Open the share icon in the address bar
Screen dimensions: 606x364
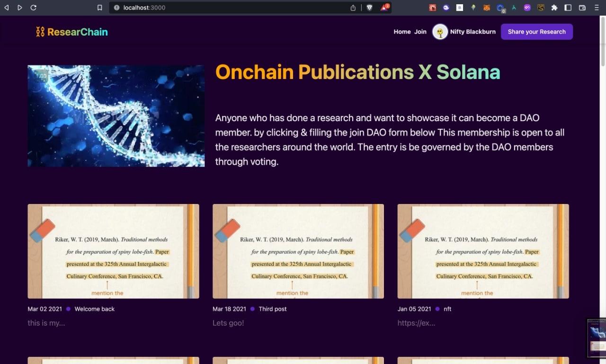[353, 8]
